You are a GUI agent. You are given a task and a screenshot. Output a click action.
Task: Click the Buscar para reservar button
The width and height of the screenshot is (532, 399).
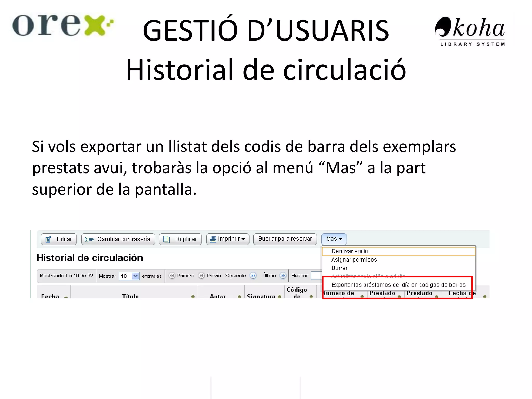[x=285, y=239]
